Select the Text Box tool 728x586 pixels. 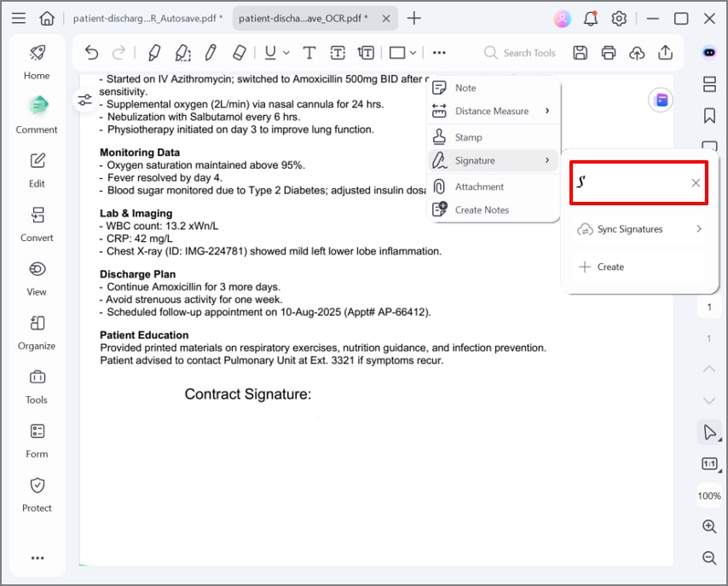click(338, 53)
